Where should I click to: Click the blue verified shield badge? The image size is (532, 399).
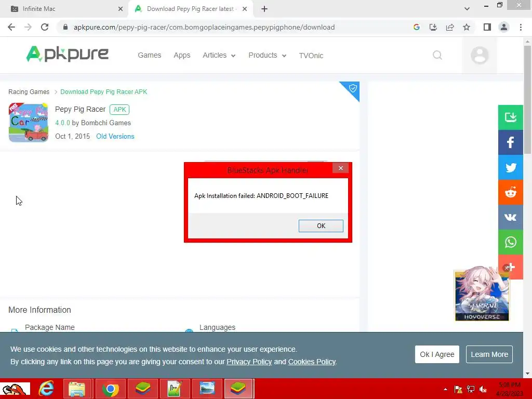353,88
